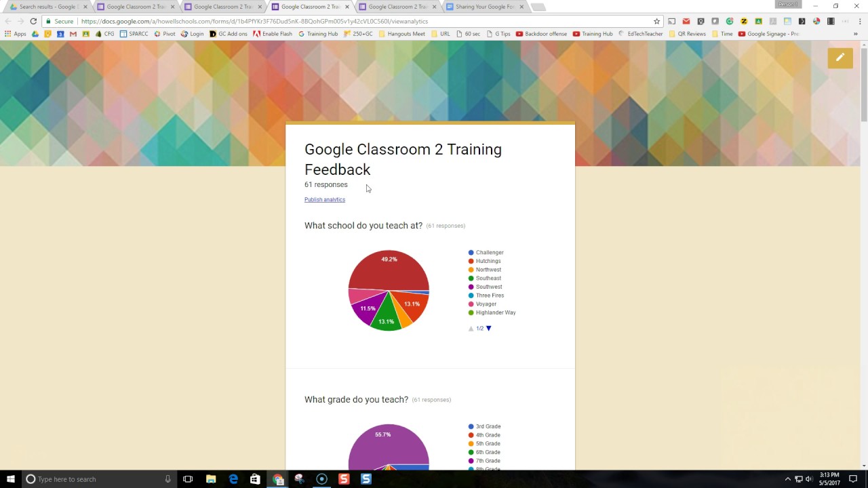The width and height of the screenshot is (868, 488).
Task: Show previous legend page with up arrow
Action: (x=471, y=328)
